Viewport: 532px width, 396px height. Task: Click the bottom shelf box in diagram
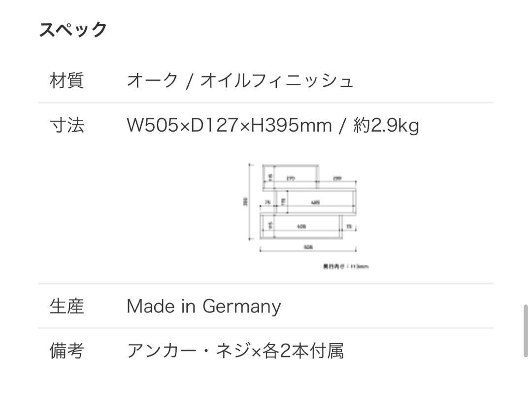[x=301, y=226]
